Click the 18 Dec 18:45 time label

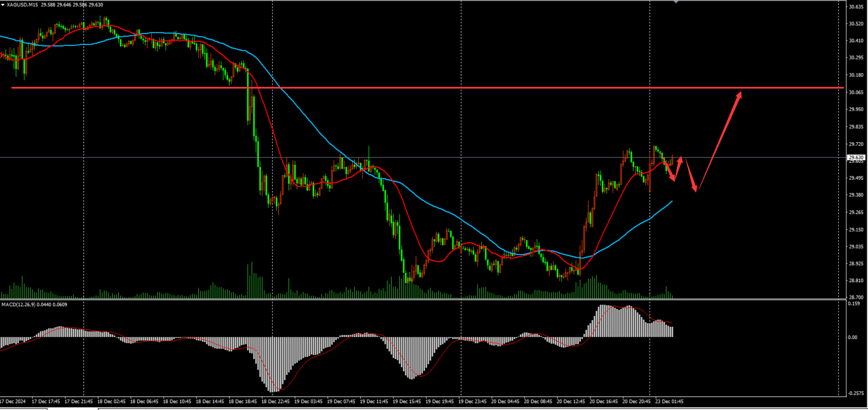click(242, 401)
